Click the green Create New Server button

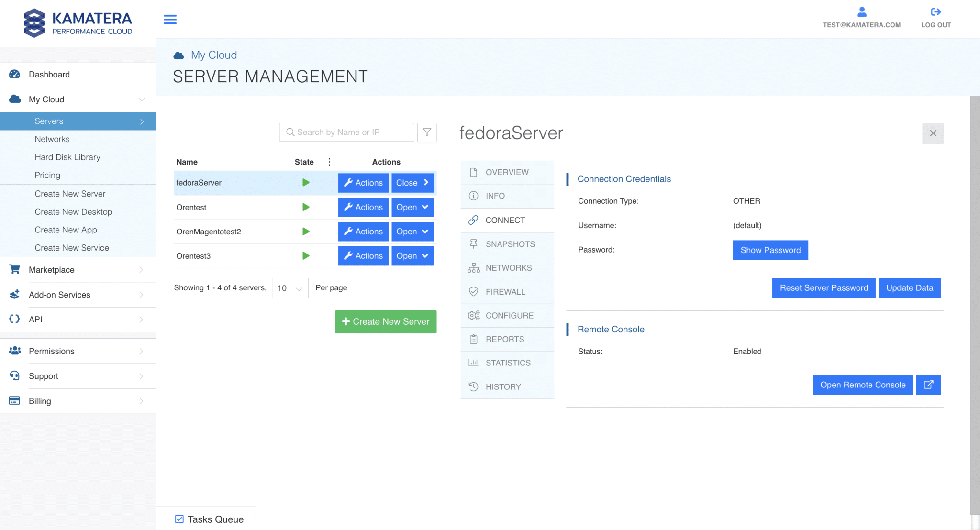tap(386, 322)
